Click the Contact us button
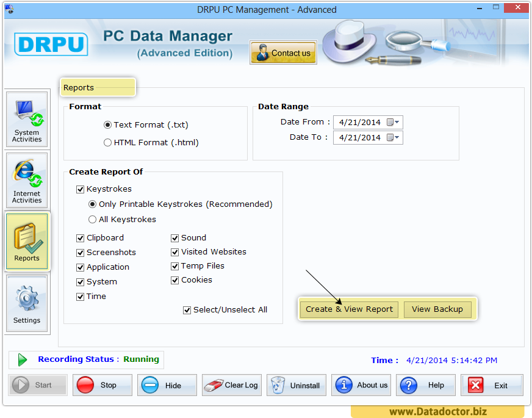Viewport: 532px width, 418px height. click(283, 52)
